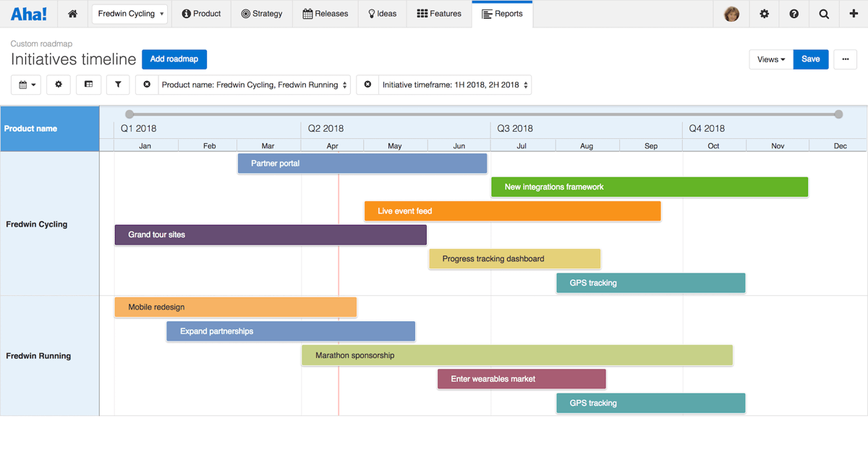Open the Product name filter dropdown
868x471 pixels.
pyautogui.click(x=253, y=85)
